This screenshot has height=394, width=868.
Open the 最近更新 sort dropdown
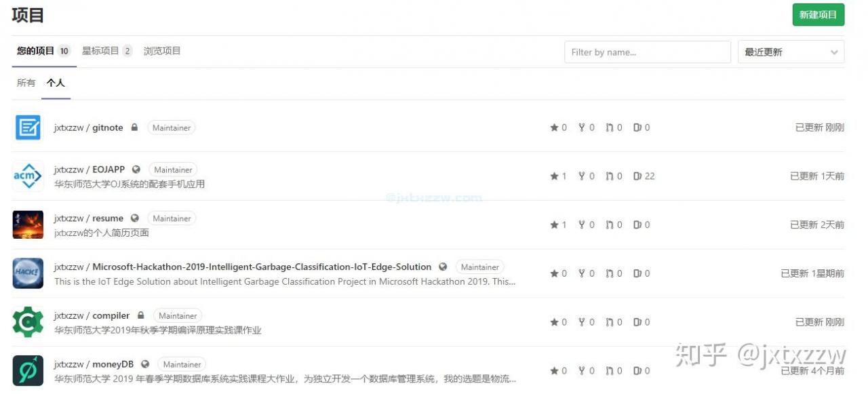791,52
